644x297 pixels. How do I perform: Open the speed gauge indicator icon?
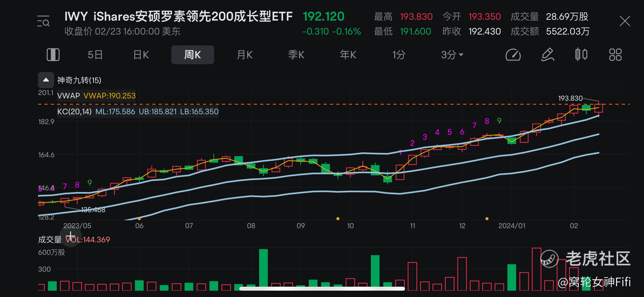coord(513,55)
